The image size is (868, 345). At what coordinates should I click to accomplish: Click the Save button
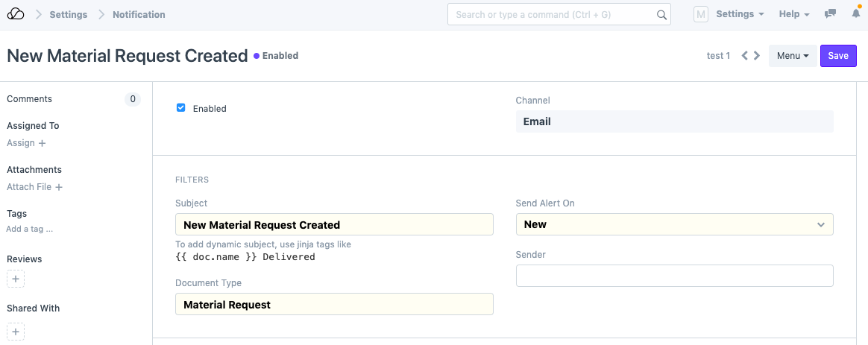tap(837, 56)
